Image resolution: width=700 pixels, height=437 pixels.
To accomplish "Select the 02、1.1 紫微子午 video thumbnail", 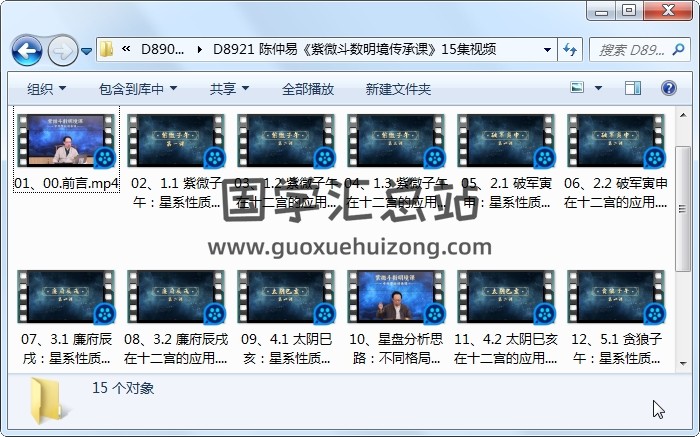I will [x=176, y=141].
